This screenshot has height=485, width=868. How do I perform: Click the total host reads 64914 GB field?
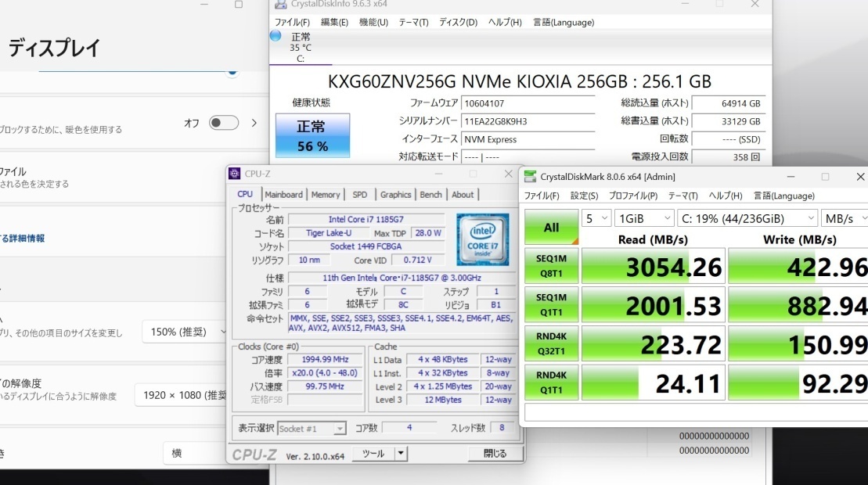(x=729, y=103)
